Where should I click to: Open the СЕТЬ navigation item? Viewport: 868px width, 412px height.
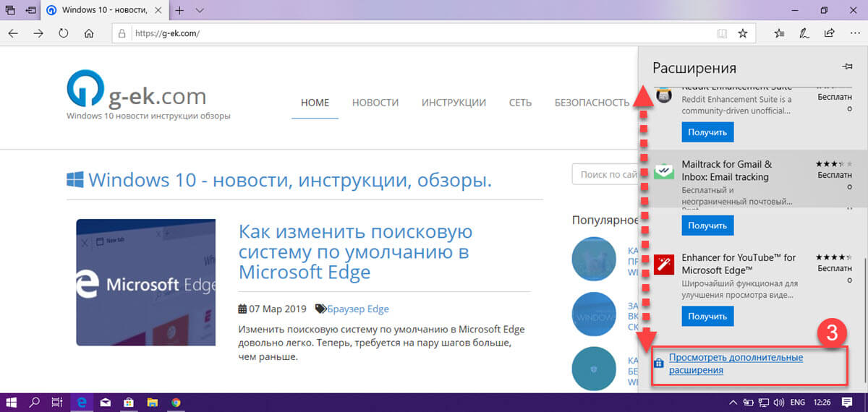coord(520,103)
